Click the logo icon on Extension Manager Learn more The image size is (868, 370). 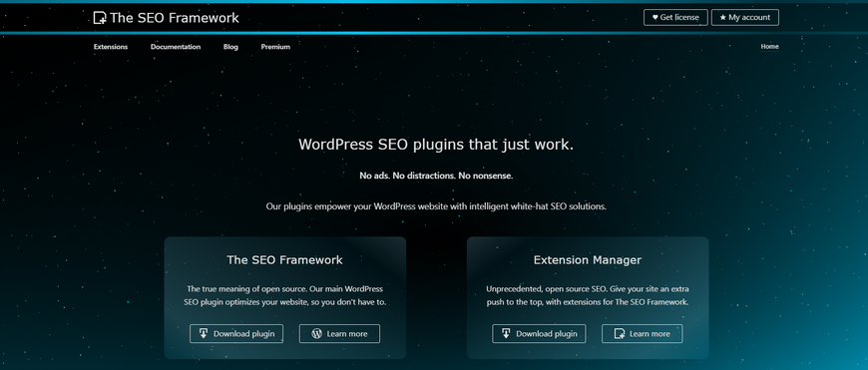tap(620, 333)
